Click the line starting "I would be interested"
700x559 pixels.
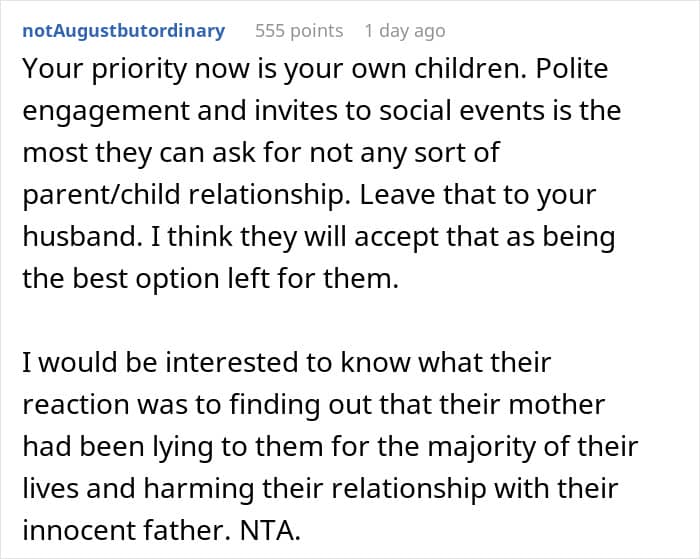click(x=285, y=360)
